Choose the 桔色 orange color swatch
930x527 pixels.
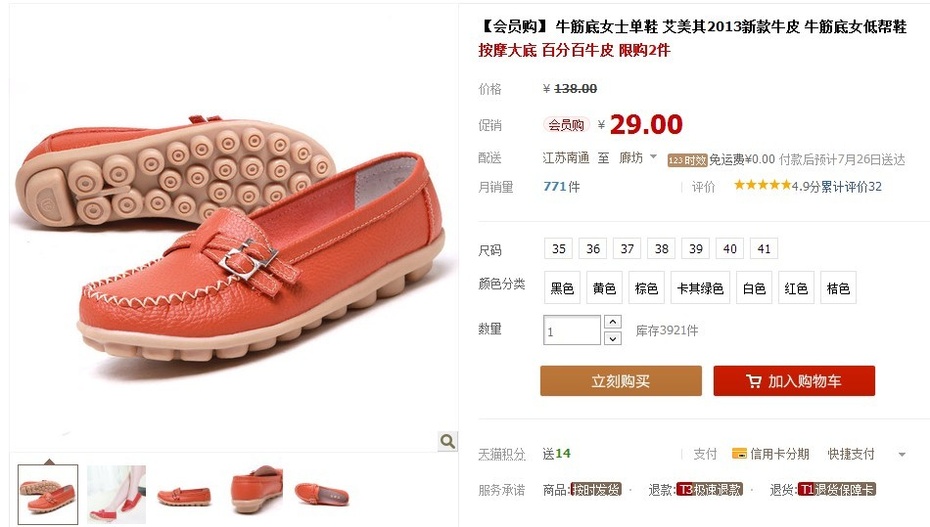(838, 288)
